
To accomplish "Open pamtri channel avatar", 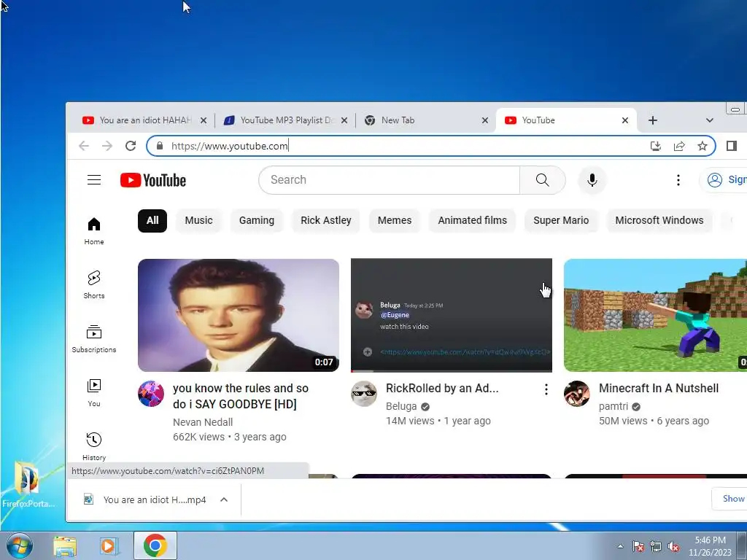I will tap(577, 393).
